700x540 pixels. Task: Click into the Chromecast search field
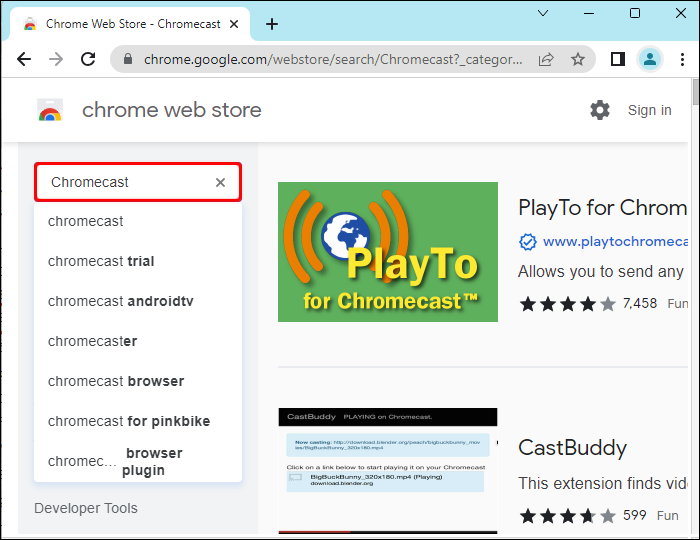point(125,182)
